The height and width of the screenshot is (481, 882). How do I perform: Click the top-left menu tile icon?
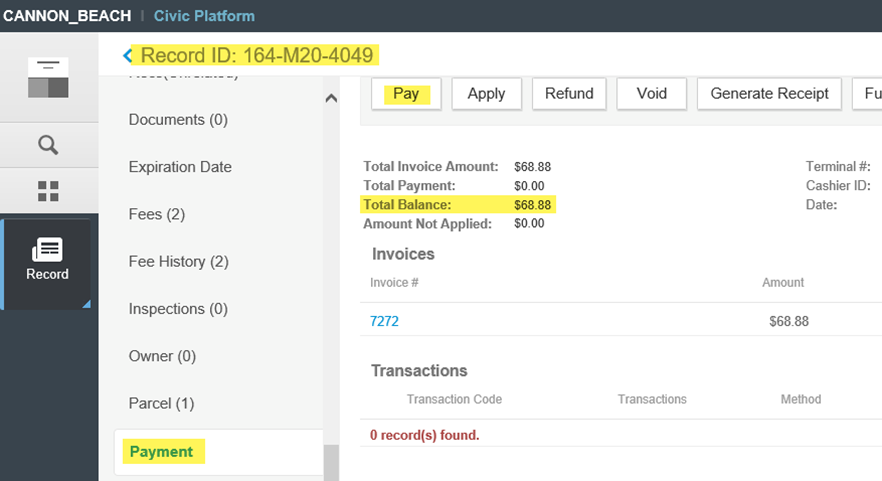click(x=48, y=78)
